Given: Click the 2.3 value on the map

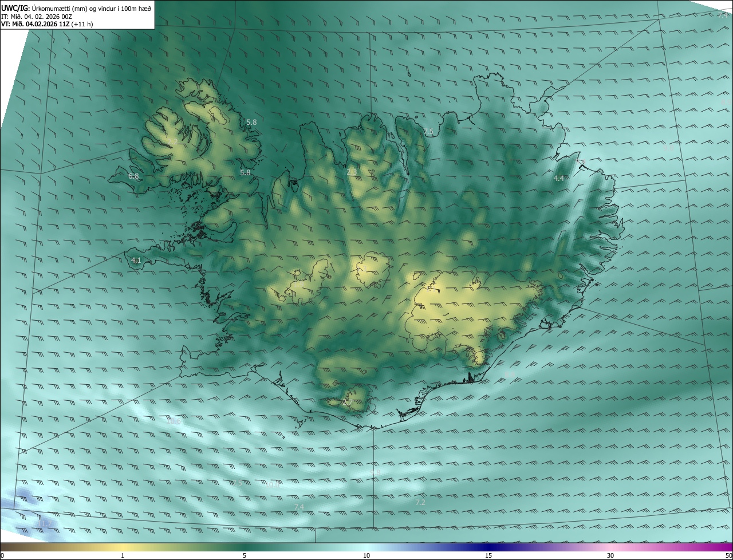Looking at the screenshot, I should [352, 172].
